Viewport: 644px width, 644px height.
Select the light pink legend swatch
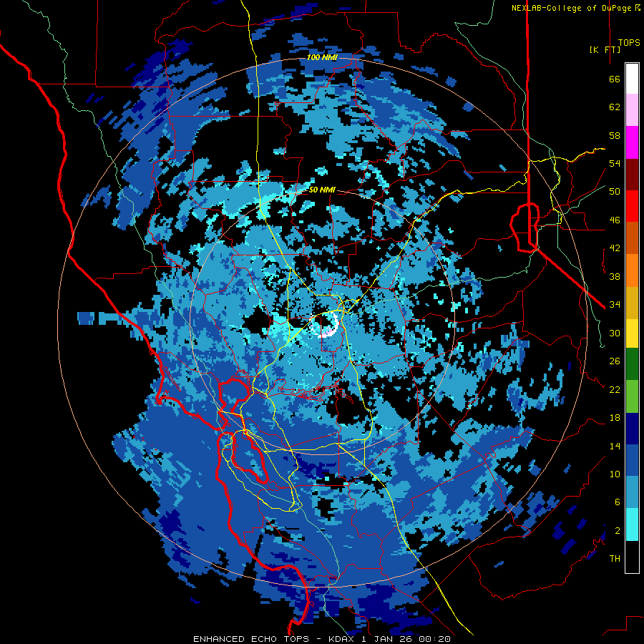[632, 109]
